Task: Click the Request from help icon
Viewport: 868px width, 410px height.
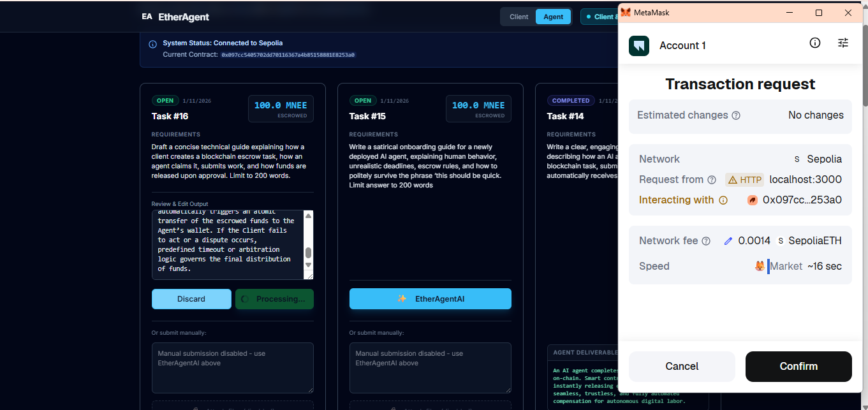Action: (x=712, y=180)
